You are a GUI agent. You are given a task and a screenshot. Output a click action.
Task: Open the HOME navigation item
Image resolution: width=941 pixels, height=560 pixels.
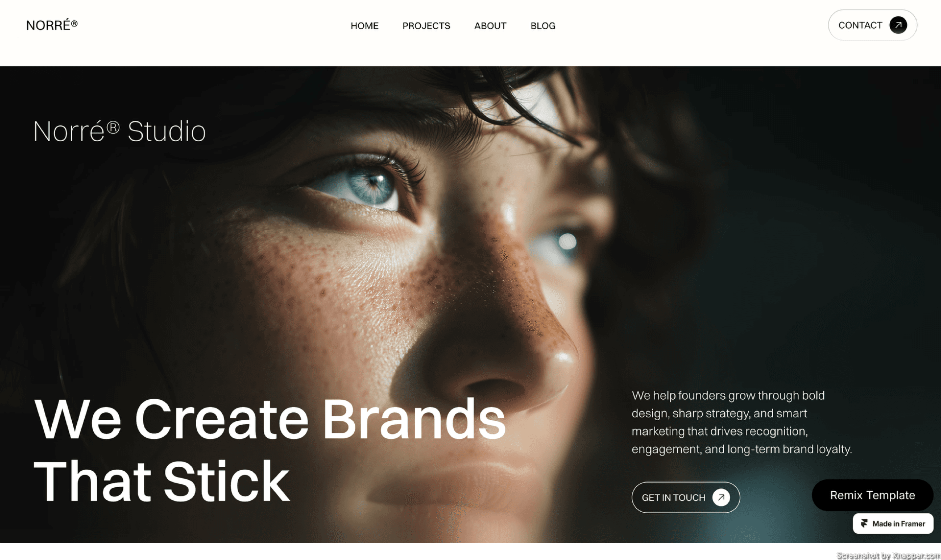click(364, 26)
